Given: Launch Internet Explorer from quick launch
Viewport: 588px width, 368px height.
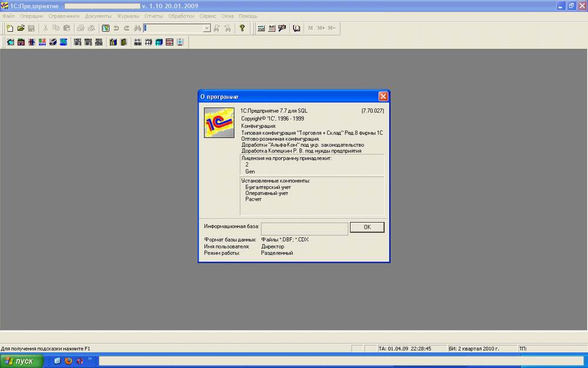Looking at the screenshot, I should tap(58, 361).
